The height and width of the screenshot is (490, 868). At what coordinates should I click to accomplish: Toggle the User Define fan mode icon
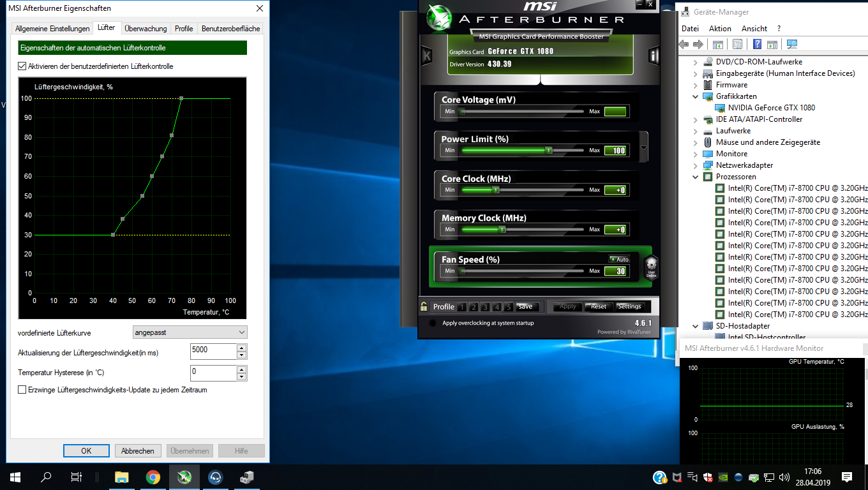coord(651,267)
